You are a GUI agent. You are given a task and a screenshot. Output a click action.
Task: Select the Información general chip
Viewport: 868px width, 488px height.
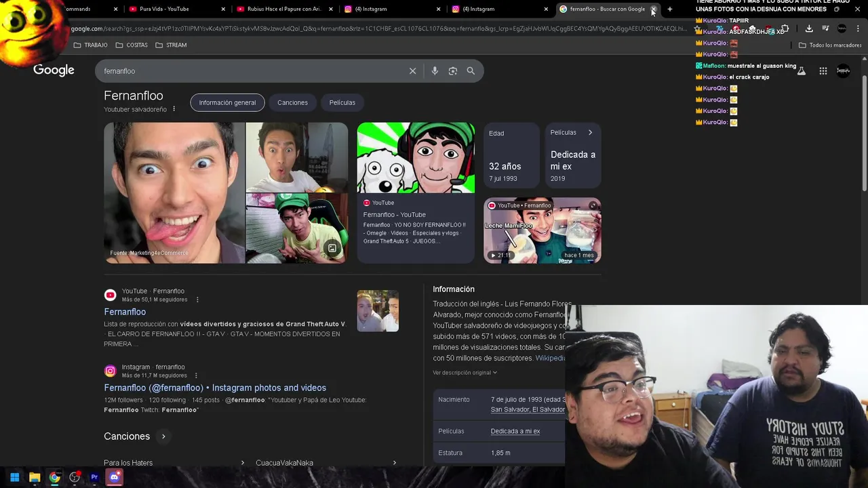tap(227, 102)
